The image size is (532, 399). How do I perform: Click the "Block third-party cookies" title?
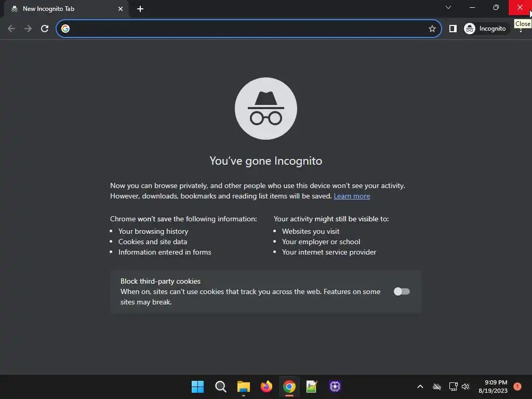[161, 281]
